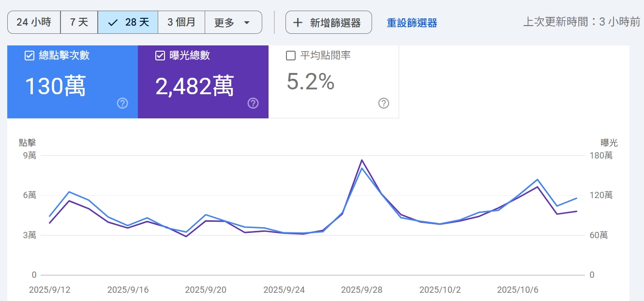This screenshot has width=644, height=301.
Task: Open help icon on 總點擊次數 card
Action: (122, 103)
